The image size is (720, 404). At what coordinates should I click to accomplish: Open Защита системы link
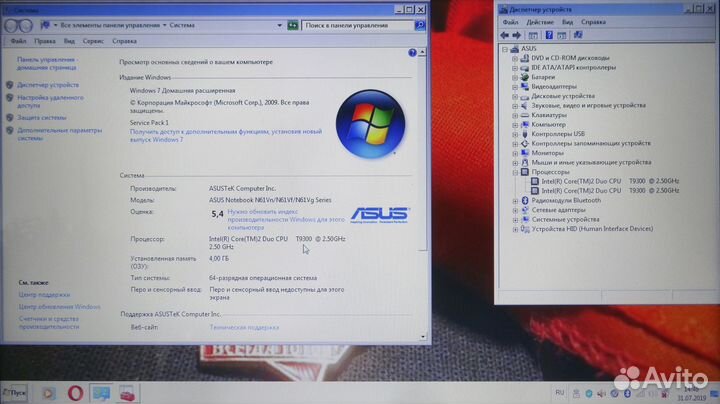(42, 118)
